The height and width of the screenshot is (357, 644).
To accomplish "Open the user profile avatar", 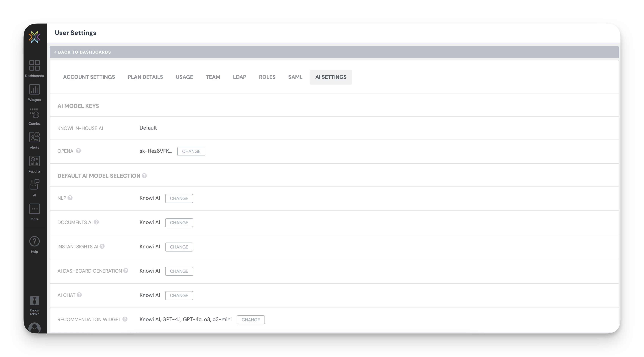I will (34, 328).
